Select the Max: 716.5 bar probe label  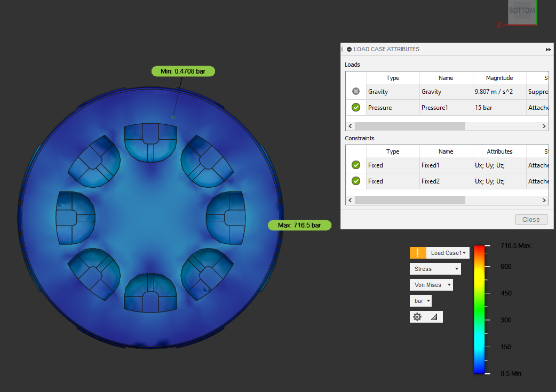(x=299, y=225)
